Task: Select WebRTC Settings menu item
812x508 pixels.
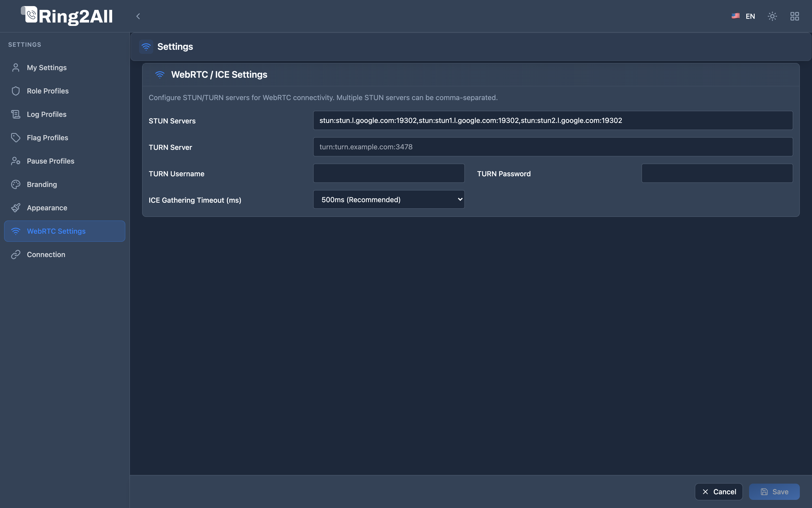Action: [x=64, y=231]
